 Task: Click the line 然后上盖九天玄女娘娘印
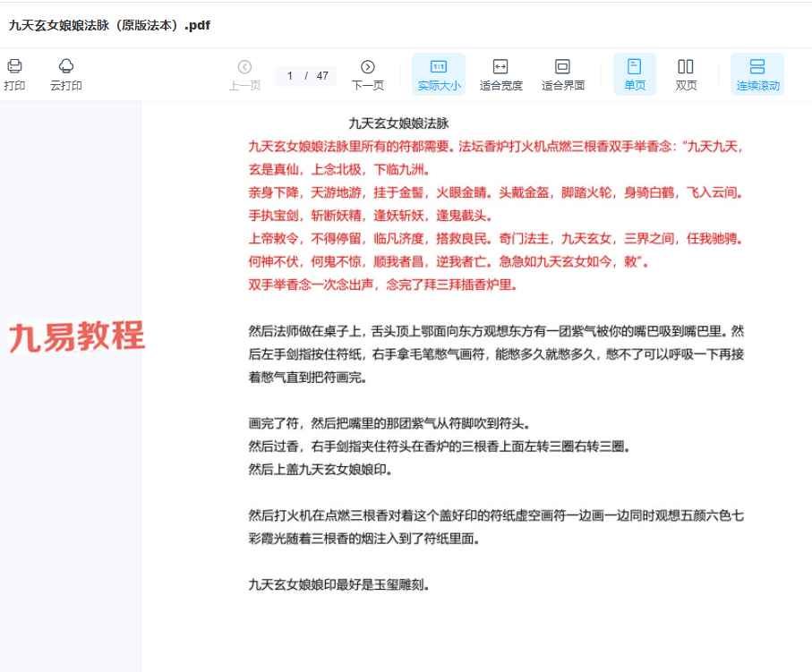320,469
